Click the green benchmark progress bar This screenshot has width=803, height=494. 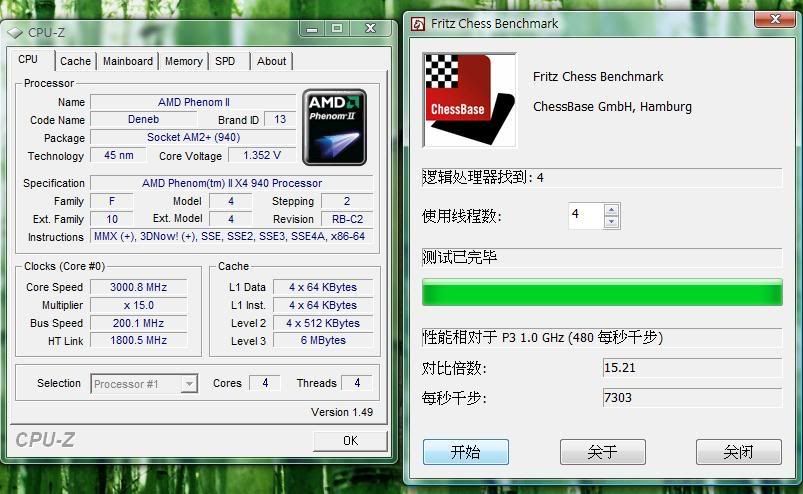click(x=602, y=292)
